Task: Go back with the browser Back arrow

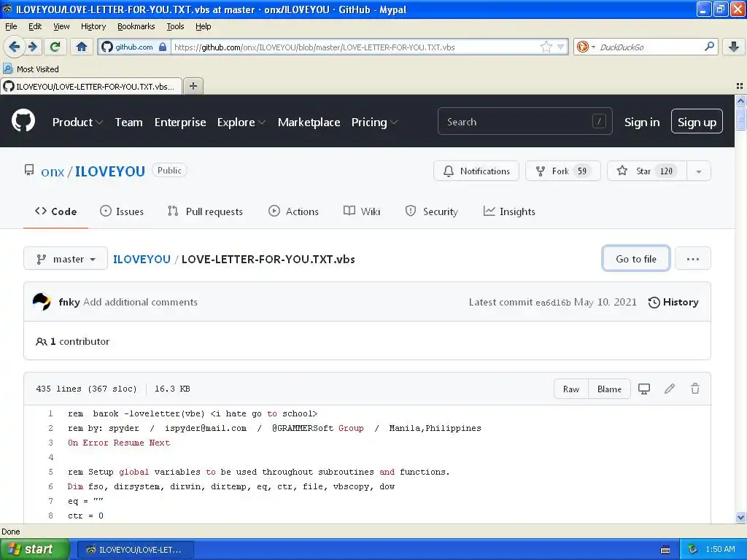Action: [14, 47]
